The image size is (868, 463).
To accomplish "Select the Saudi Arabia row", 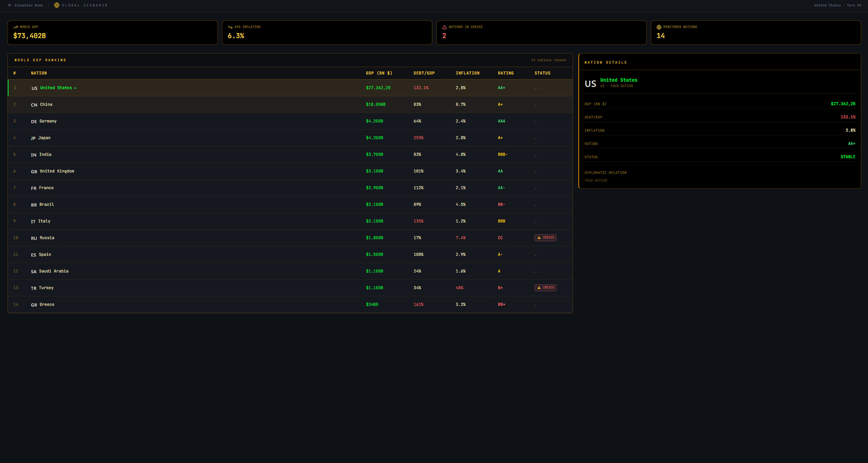I will click(290, 271).
